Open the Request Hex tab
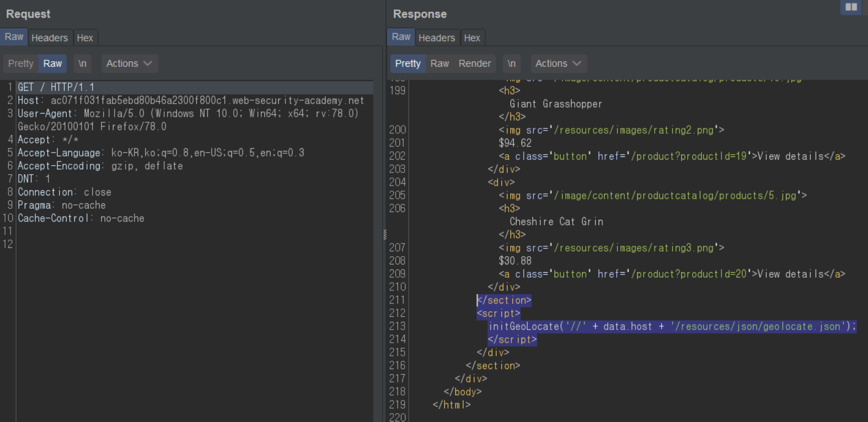Viewport: 868px width, 422px height. (x=85, y=37)
